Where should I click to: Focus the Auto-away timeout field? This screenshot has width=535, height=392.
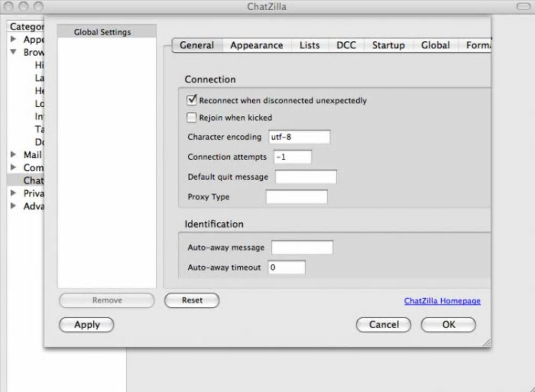tap(286, 267)
